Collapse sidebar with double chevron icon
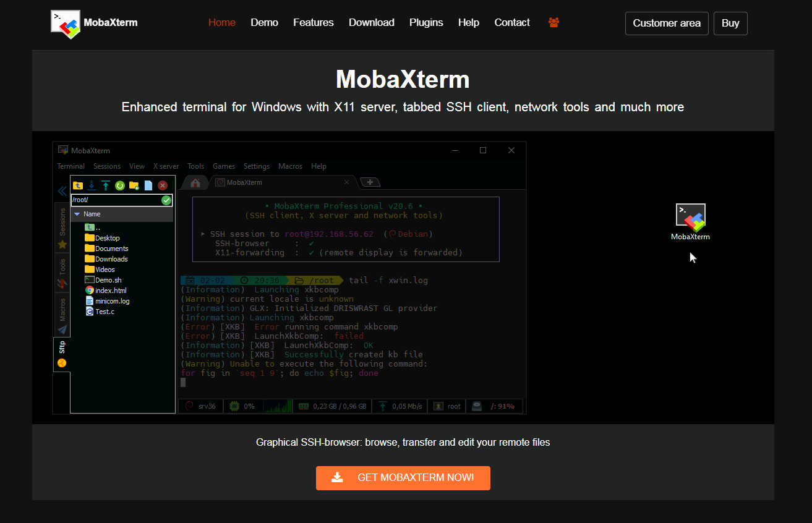The height and width of the screenshot is (523, 812). point(62,191)
